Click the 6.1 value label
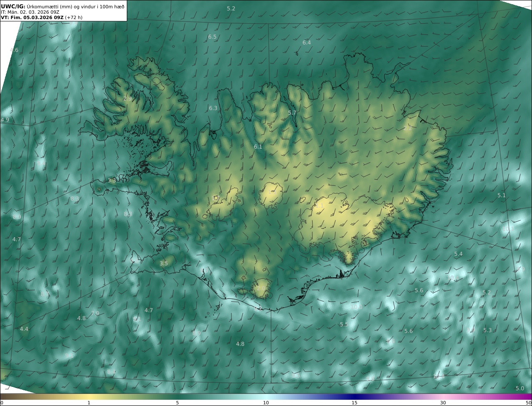 coord(258,147)
